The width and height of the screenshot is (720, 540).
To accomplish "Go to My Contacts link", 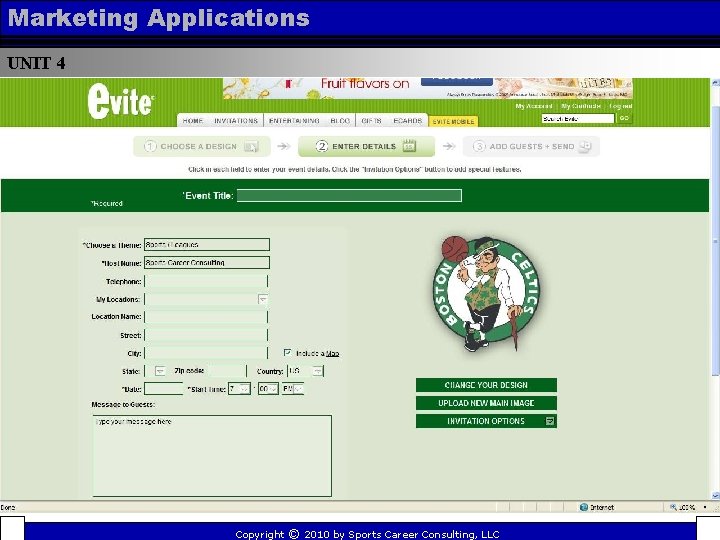I will [580, 106].
